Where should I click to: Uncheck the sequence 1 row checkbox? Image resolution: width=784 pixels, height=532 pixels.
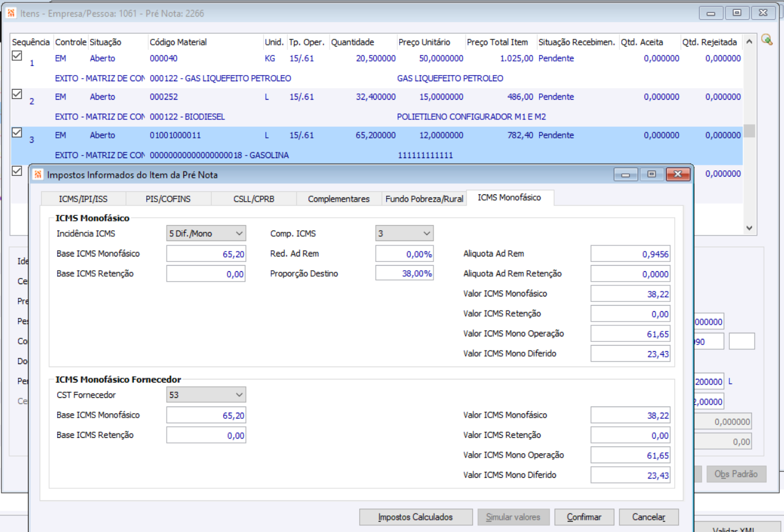tap(17, 56)
